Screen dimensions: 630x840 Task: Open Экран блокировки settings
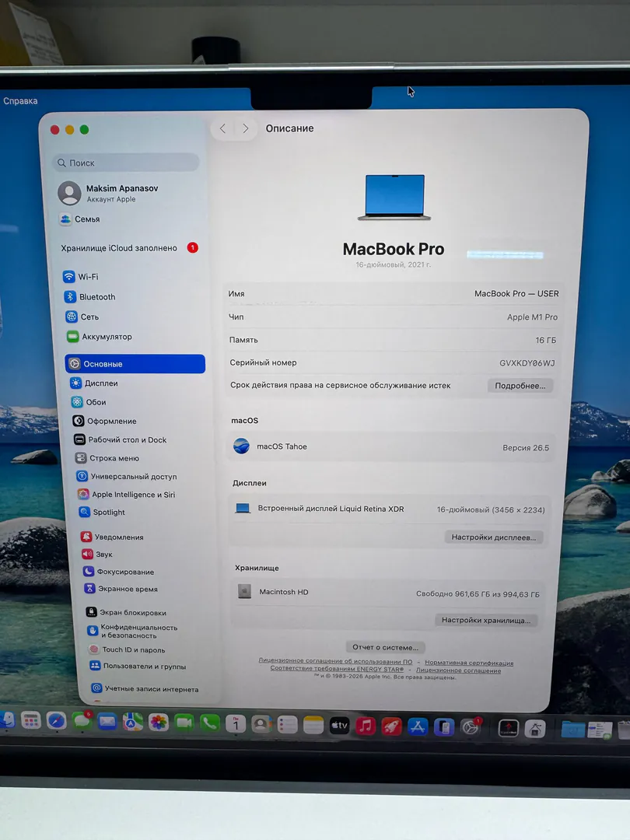(x=127, y=612)
